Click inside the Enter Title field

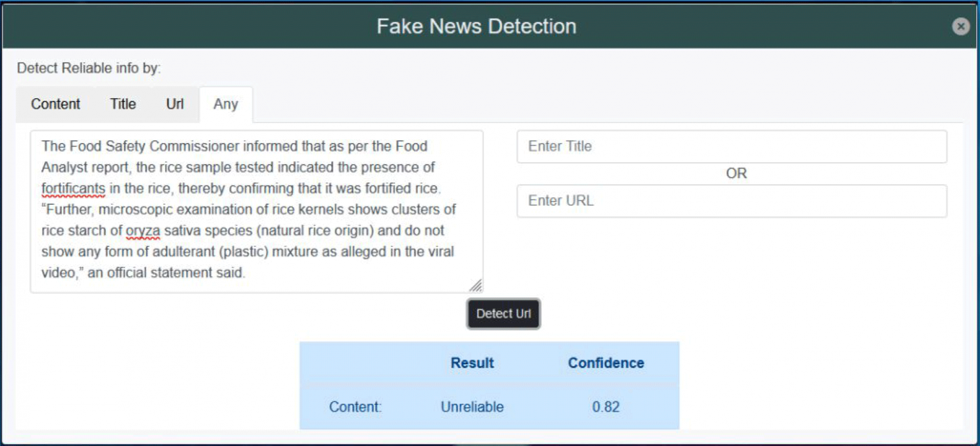pyautogui.click(x=731, y=146)
